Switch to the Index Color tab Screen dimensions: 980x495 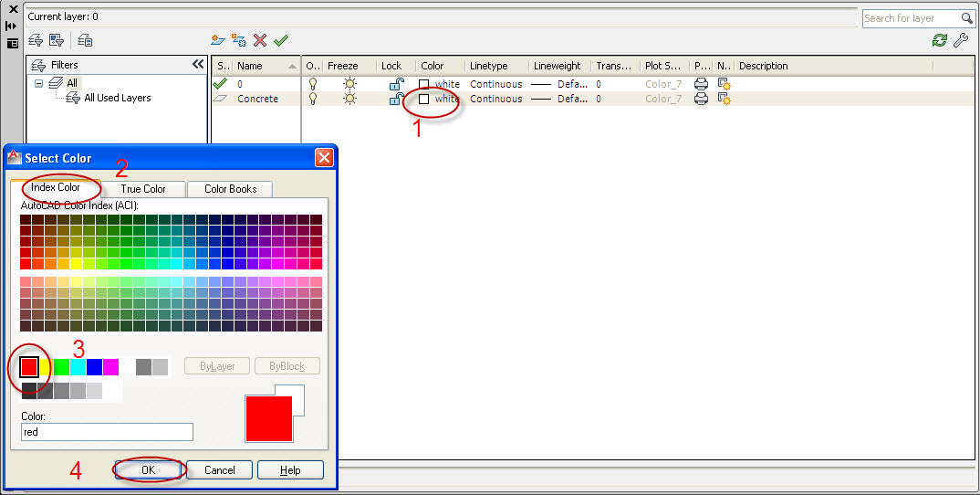click(56, 188)
